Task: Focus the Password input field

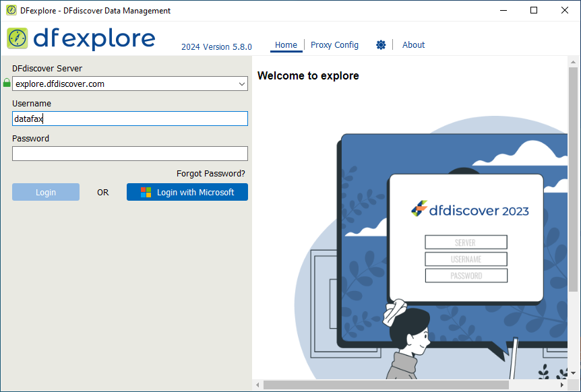Action: 130,154
